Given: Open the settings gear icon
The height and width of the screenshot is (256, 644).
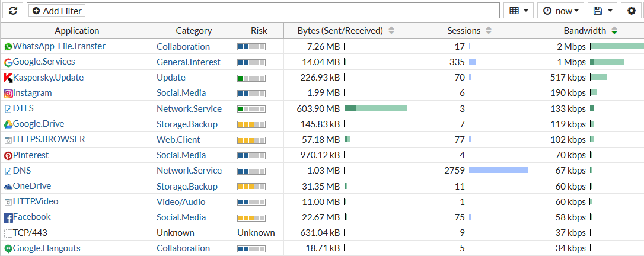Looking at the screenshot, I should [x=632, y=11].
